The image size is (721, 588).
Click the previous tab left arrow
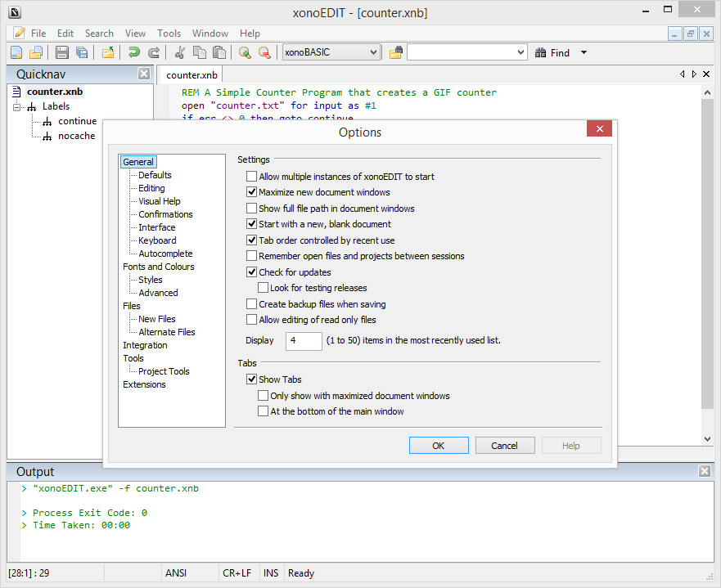point(682,74)
